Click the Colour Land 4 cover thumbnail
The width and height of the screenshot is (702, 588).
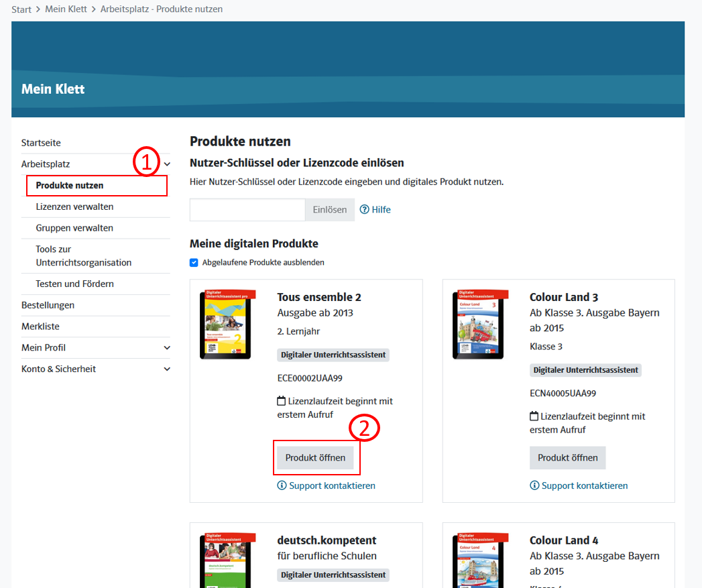pos(480,561)
